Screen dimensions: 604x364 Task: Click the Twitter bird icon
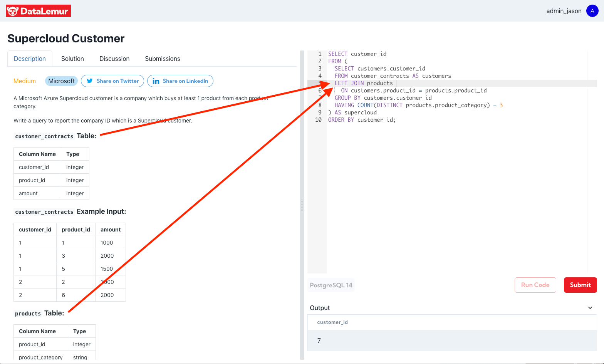click(x=90, y=81)
